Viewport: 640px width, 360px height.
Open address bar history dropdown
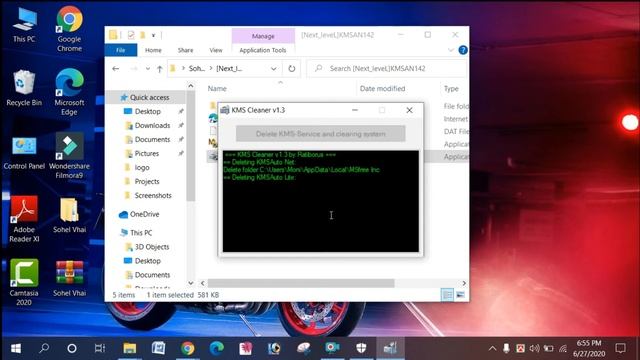[273, 69]
